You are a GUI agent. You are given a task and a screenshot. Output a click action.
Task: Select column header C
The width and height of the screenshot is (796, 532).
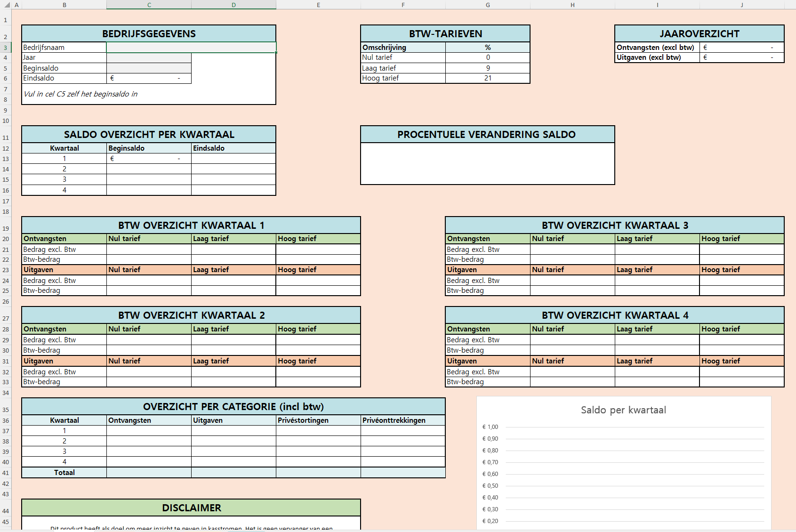point(149,5)
